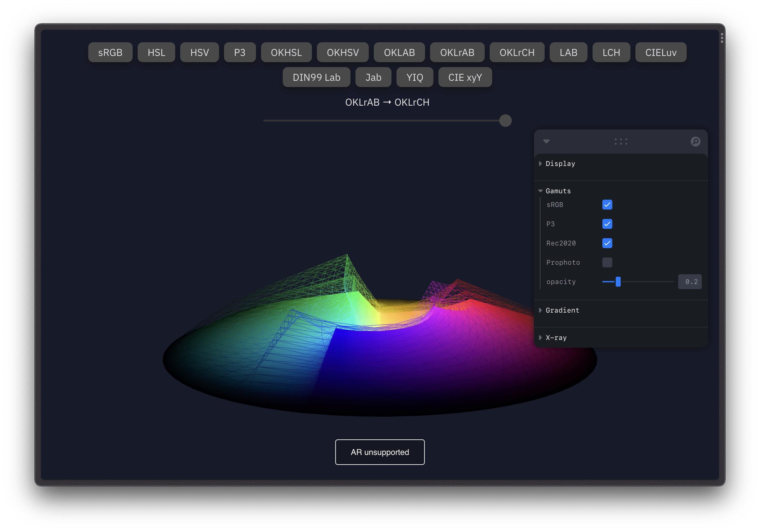This screenshot has height=532, width=760.
Task: Click the vertical three-dot menu icon
Action: click(722, 38)
